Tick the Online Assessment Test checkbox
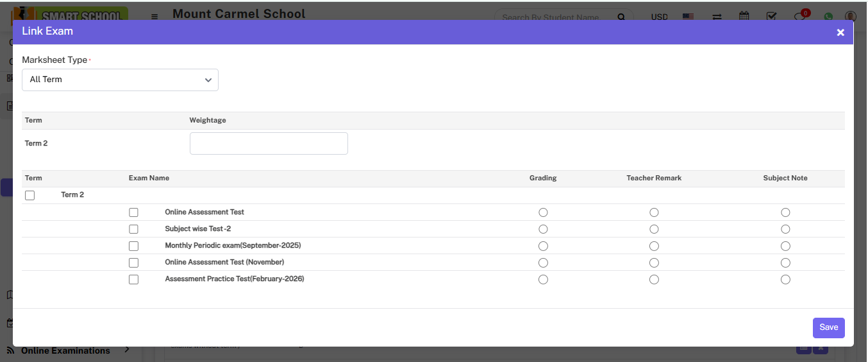868x362 pixels. tap(133, 212)
